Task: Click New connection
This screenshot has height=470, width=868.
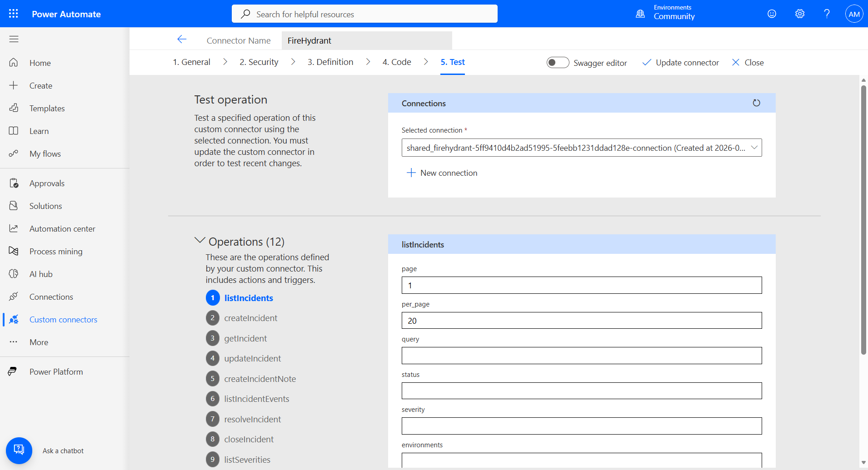Action: 442,173
